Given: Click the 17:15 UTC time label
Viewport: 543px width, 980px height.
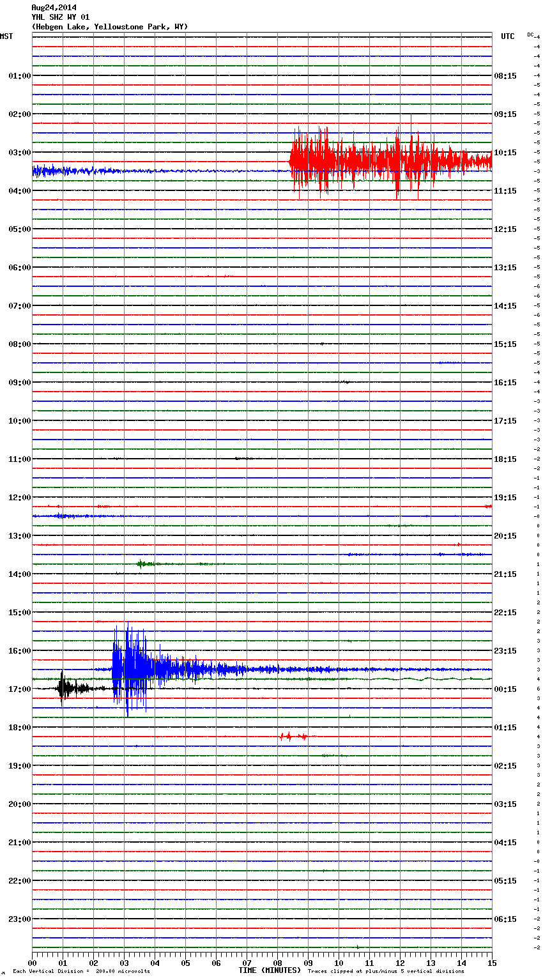Looking at the screenshot, I should [505, 421].
